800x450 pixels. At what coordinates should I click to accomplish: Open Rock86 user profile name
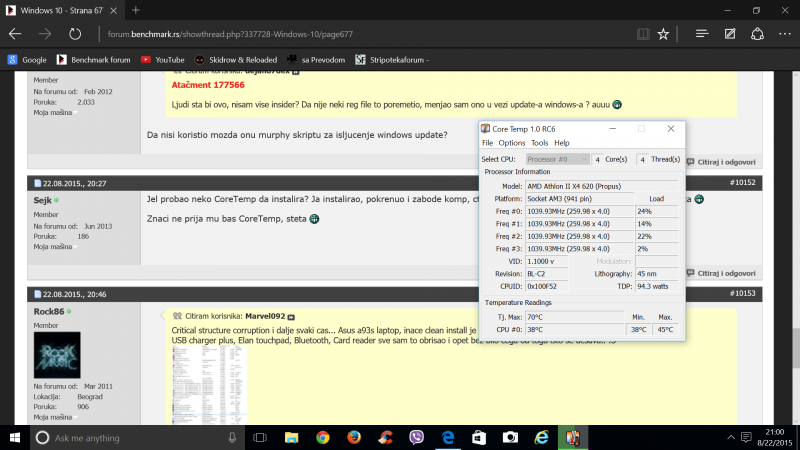49,311
